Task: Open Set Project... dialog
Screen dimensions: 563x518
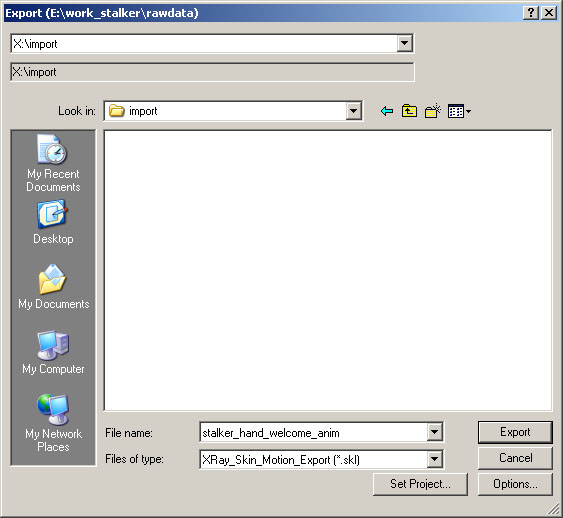Action: tap(420, 484)
